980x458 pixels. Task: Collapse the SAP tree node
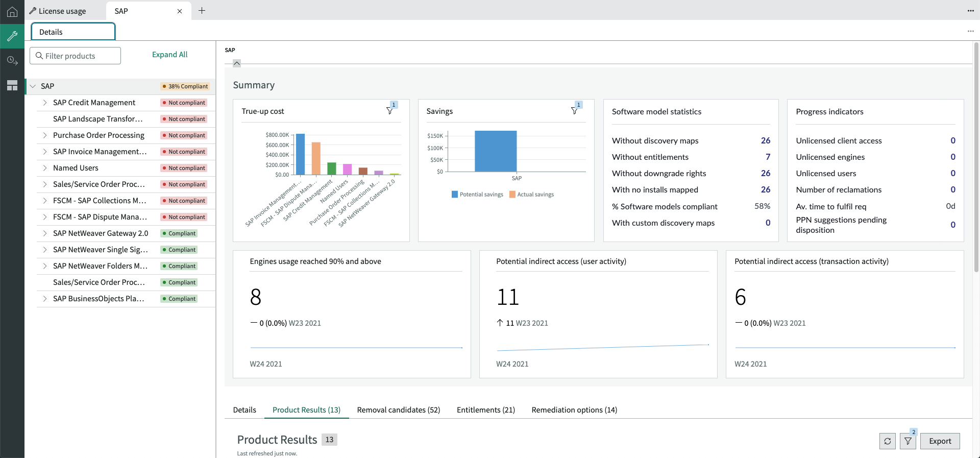[33, 86]
